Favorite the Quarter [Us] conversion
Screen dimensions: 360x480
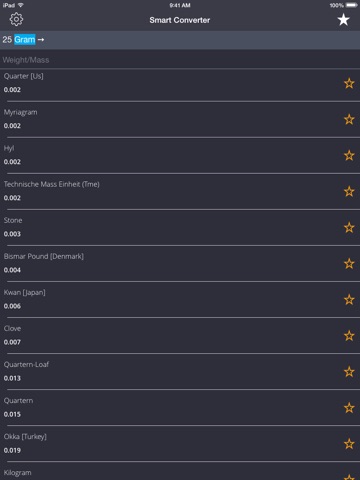[x=349, y=83]
